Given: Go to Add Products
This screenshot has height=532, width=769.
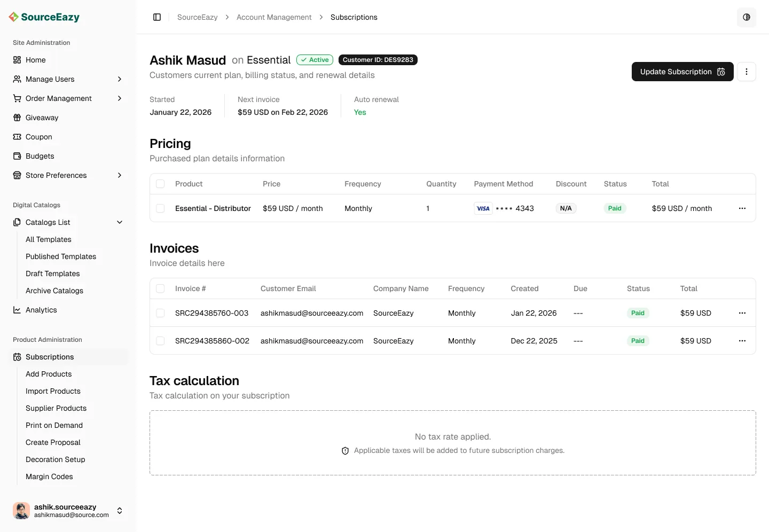Looking at the screenshot, I should click(49, 374).
